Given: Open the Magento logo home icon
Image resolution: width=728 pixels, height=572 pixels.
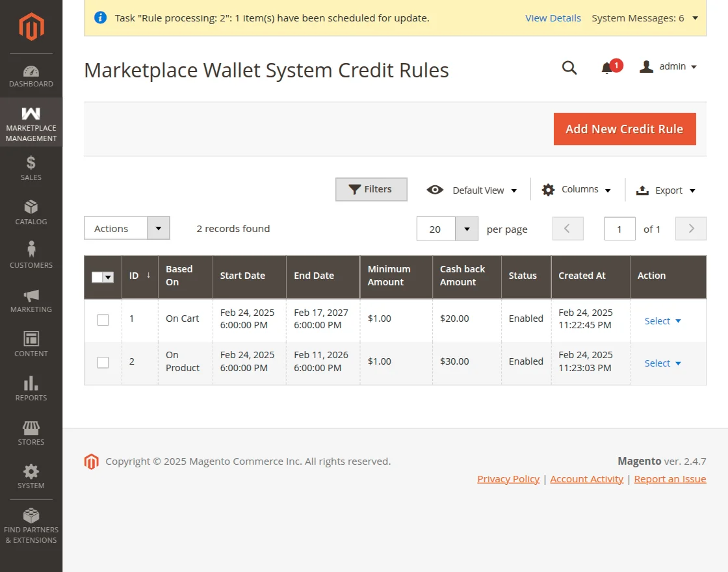Looking at the screenshot, I should 31,27.
